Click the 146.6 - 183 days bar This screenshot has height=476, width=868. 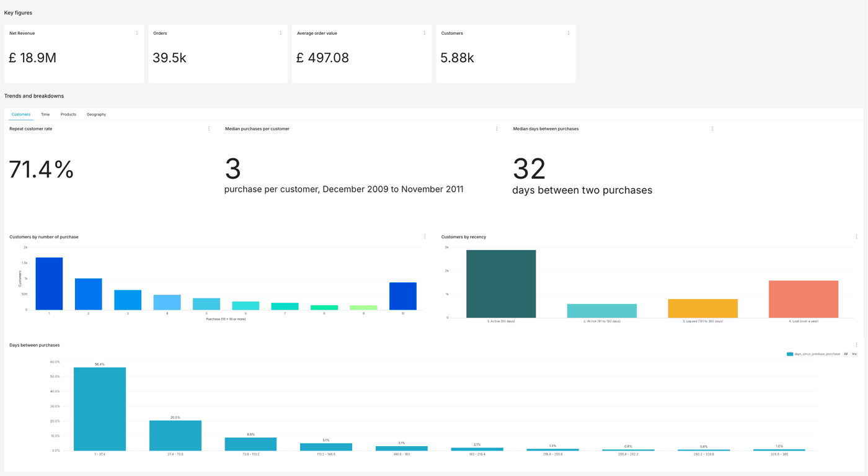tap(402, 448)
